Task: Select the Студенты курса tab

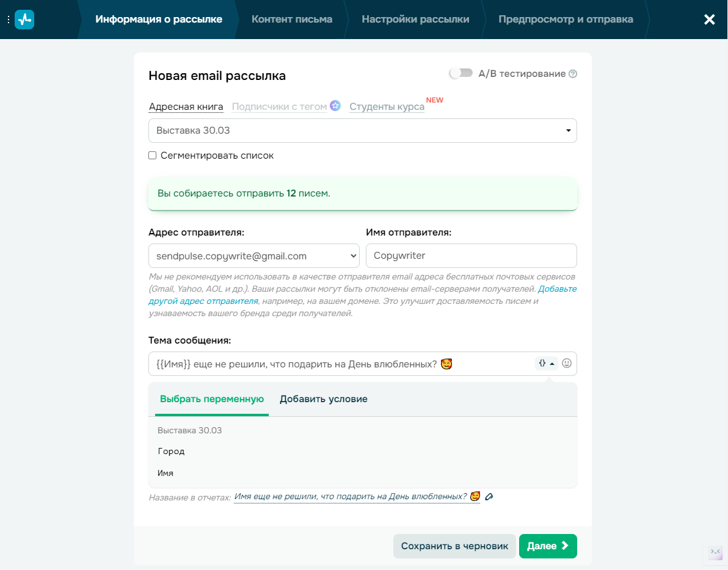Action: [387, 107]
